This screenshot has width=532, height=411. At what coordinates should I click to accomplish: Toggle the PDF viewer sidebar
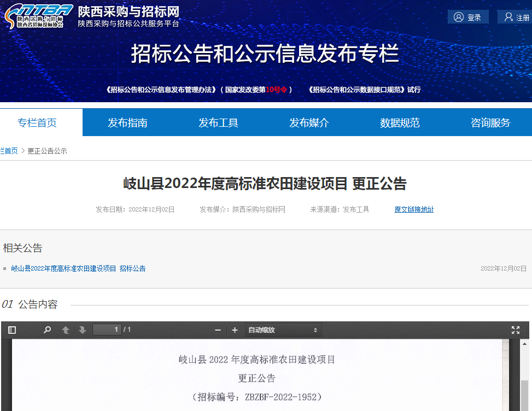[x=12, y=330]
